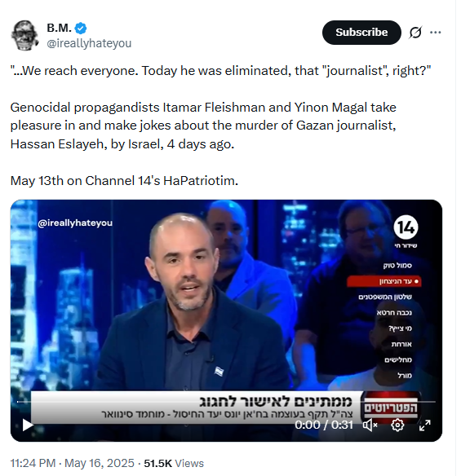Click the video timestamp 0:00 / 0:31
The height and width of the screenshot is (476, 461).
click(x=324, y=425)
